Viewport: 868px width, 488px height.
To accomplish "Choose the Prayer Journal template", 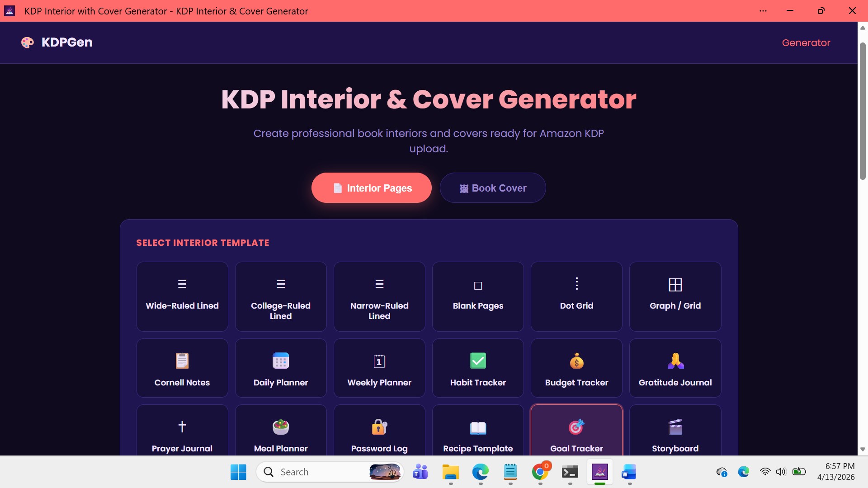I will (x=182, y=430).
